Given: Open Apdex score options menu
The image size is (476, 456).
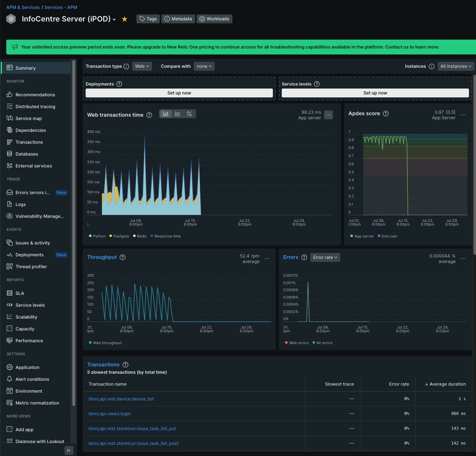Looking at the screenshot, I should pos(463,115).
